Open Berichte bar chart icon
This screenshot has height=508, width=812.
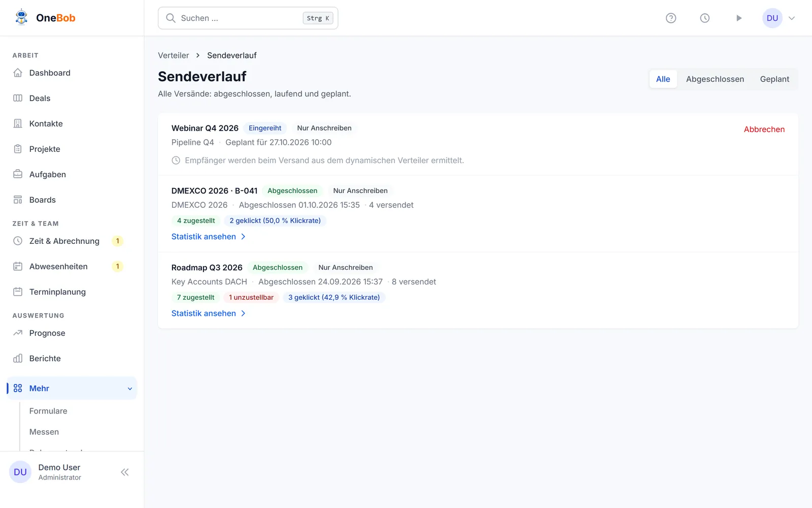(x=18, y=358)
